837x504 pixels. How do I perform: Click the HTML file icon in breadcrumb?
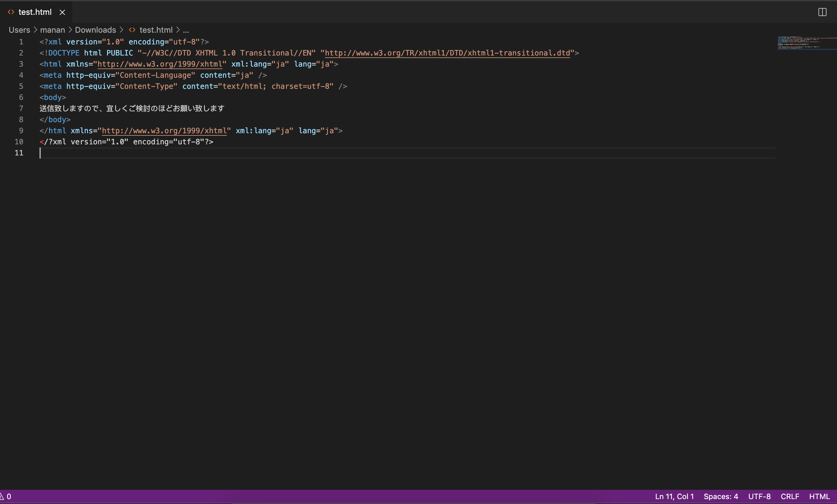(132, 30)
